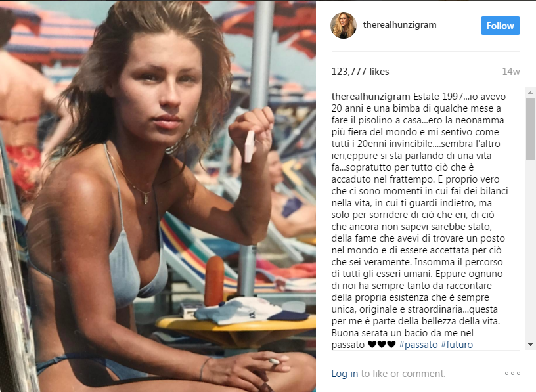
Task: Follow therealhunzigram account
Action: [500, 26]
